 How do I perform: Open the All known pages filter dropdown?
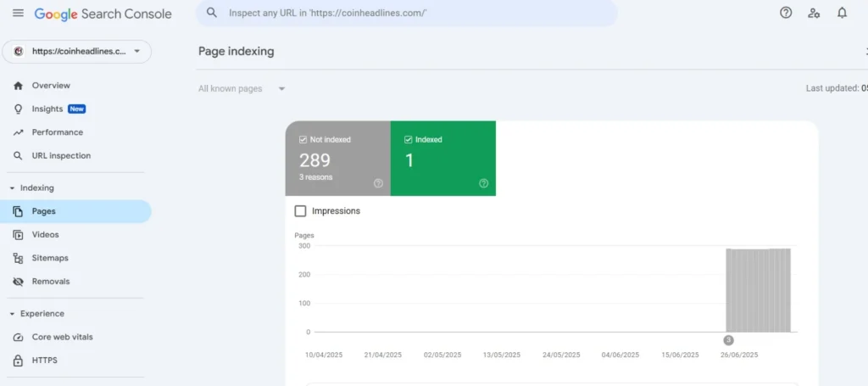coord(242,88)
